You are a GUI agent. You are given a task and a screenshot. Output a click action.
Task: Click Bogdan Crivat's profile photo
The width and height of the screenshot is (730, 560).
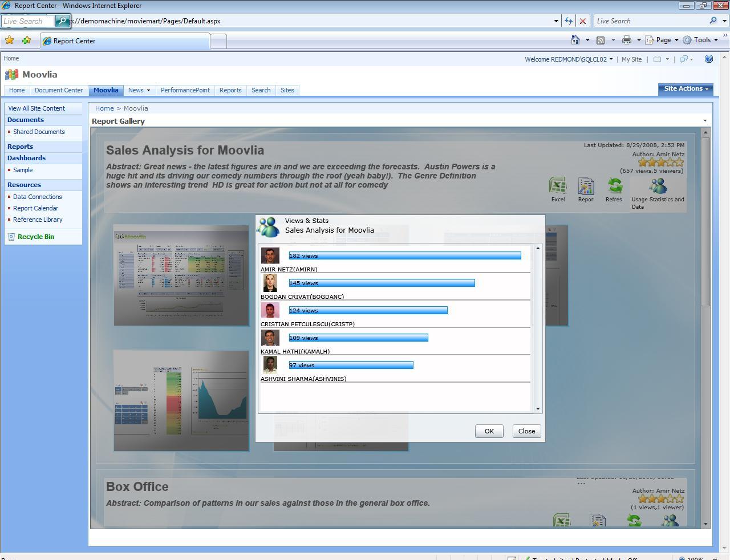click(270, 283)
